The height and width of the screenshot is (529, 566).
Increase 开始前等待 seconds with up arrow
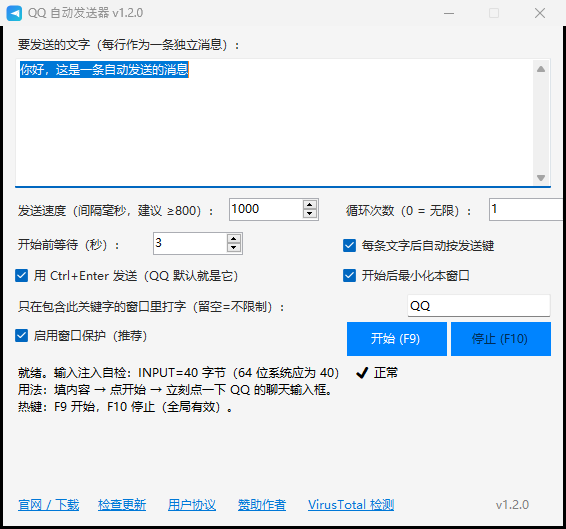pos(234,239)
